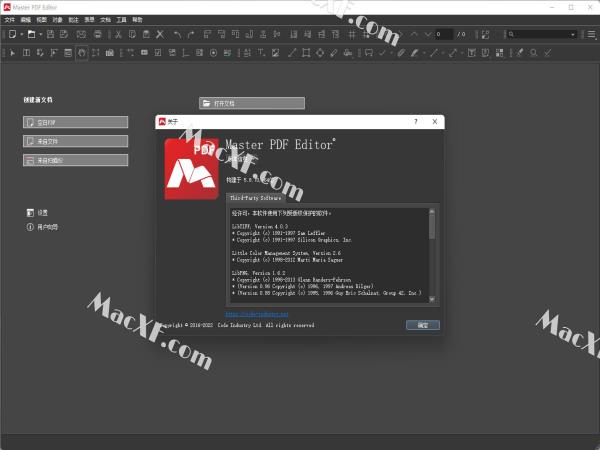
Task: Click the scrollbar down arrow in license box
Action: click(432, 299)
